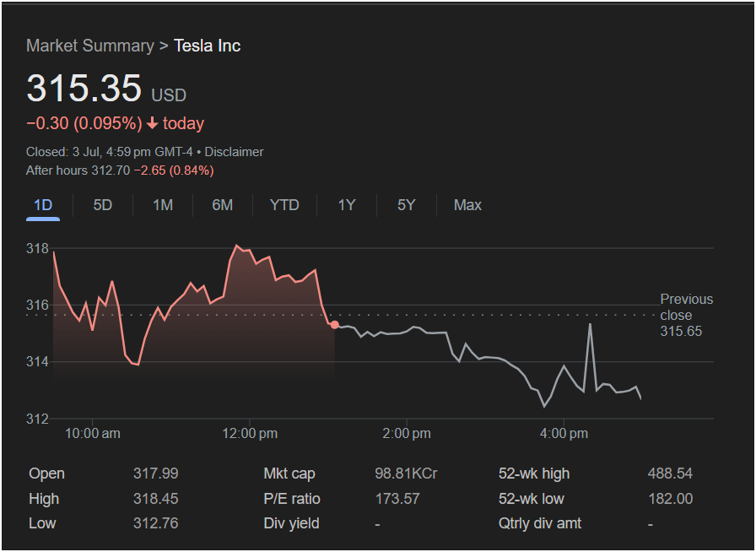Click the Tesla Inc title
The height and width of the screenshot is (552, 756).
[208, 46]
